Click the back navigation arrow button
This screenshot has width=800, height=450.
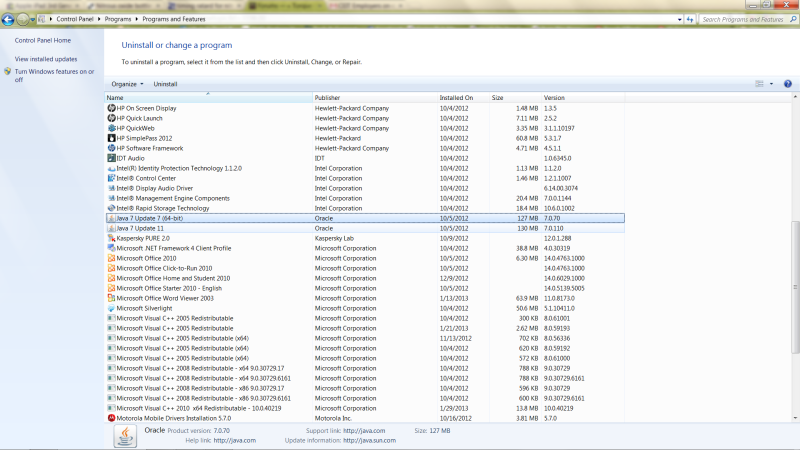click(x=13, y=19)
